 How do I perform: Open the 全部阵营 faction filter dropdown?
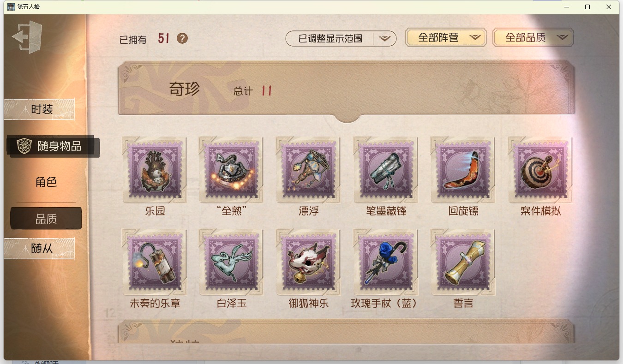point(446,38)
